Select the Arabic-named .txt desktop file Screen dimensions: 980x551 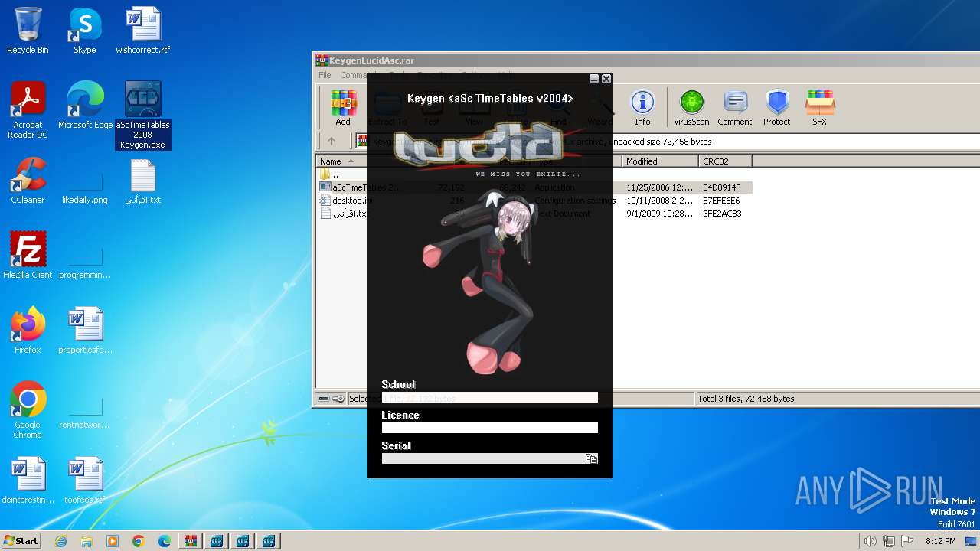click(x=143, y=181)
